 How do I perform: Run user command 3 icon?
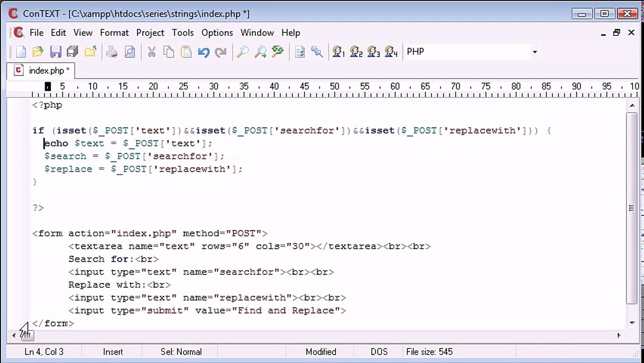(x=373, y=51)
